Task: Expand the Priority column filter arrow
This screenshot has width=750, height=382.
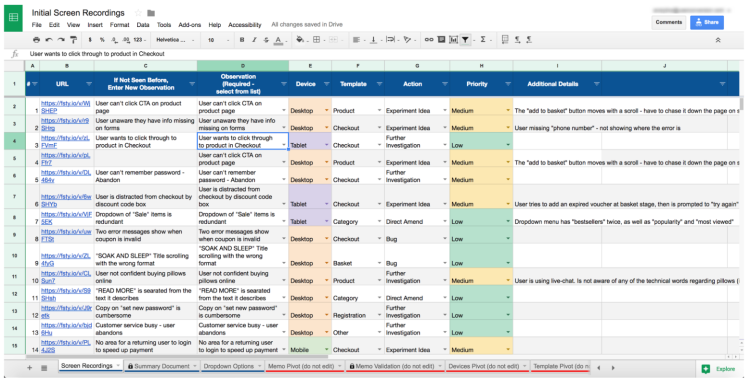Action: pos(508,84)
